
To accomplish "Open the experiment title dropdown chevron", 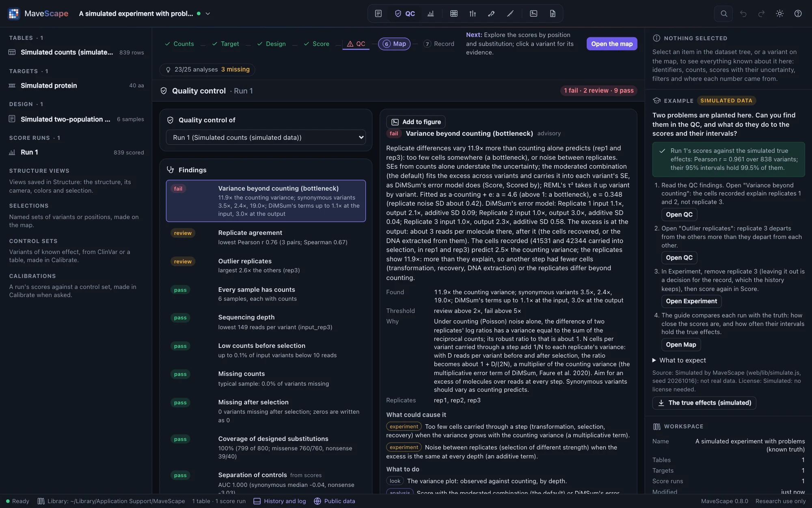I will [208, 13].
